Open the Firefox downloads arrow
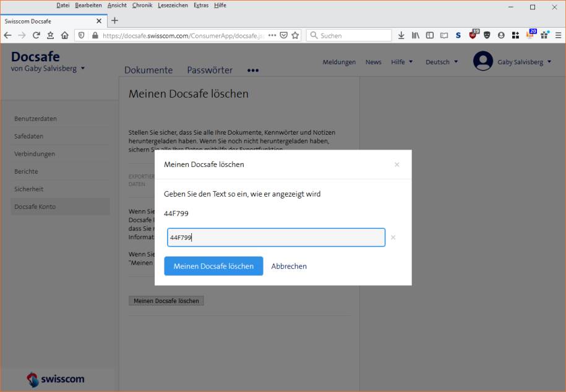This screenshot has width=566, height=392. [x=401, y=35]
